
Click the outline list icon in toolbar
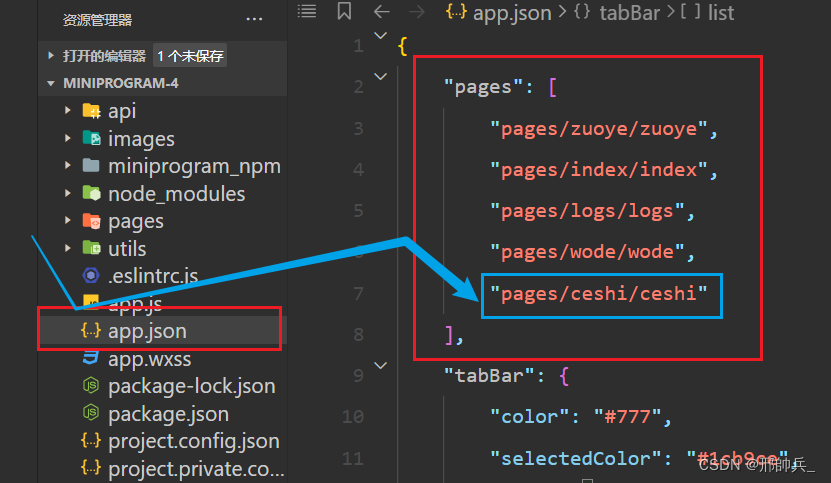[x=307, y=11]
